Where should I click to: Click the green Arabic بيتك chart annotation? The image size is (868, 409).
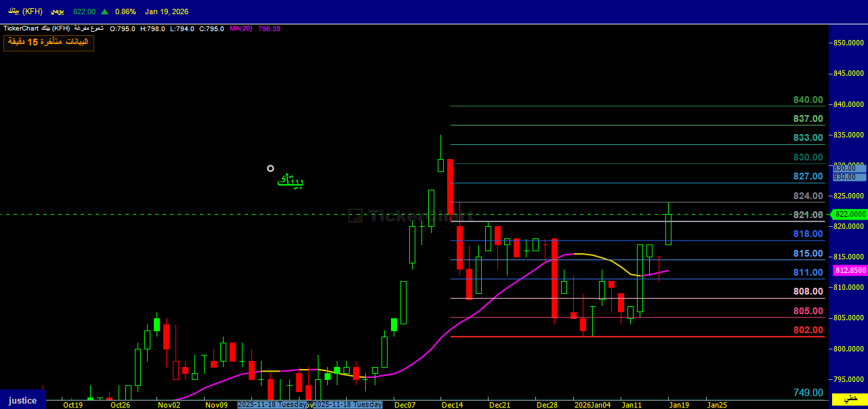(290, 181)
